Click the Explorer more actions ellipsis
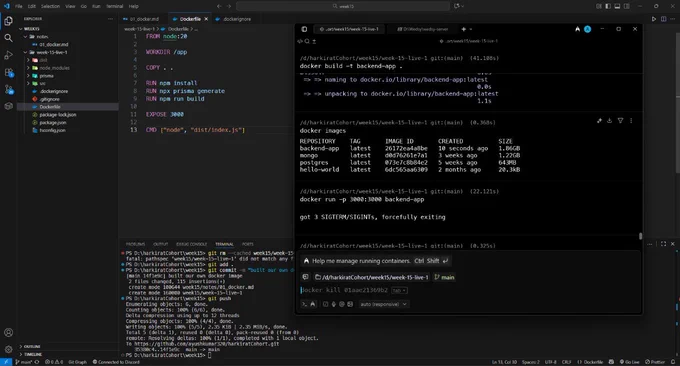This screenshot has width=680, height=366. tap(111, 19)
